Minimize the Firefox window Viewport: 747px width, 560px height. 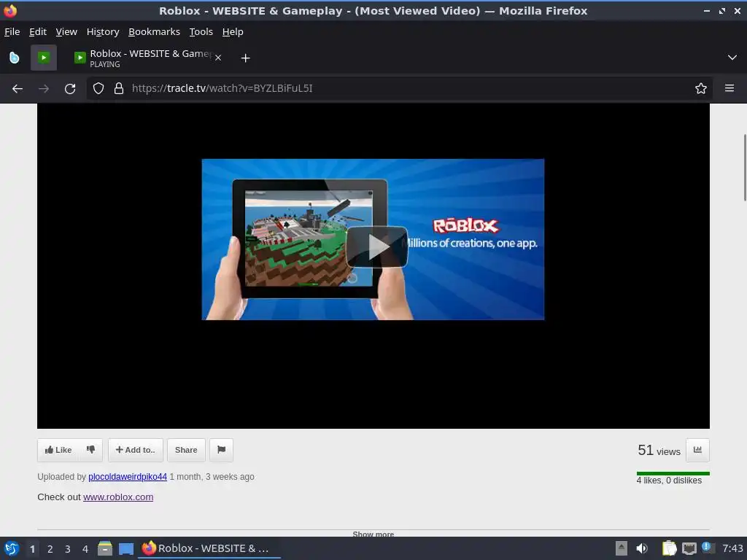click(x=706, y=10)
